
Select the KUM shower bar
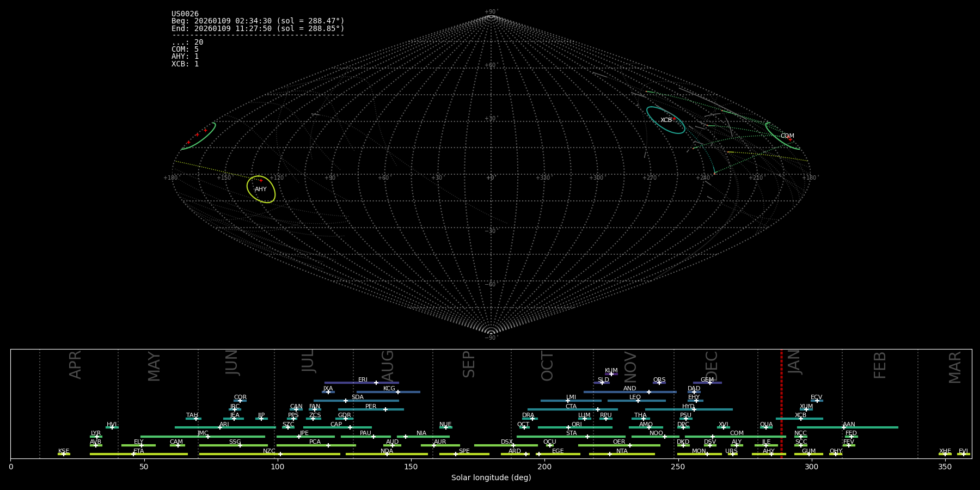pyautogui.click(x=611, y=374)
